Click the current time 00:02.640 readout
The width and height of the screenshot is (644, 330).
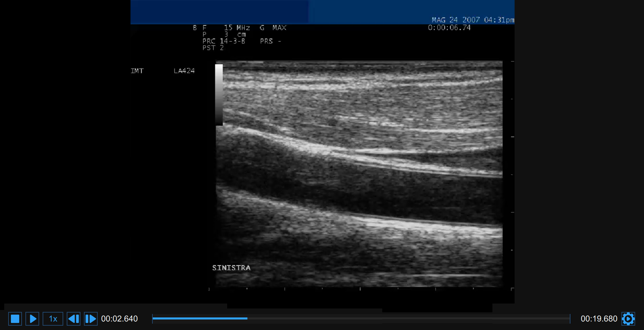point(119,319)
